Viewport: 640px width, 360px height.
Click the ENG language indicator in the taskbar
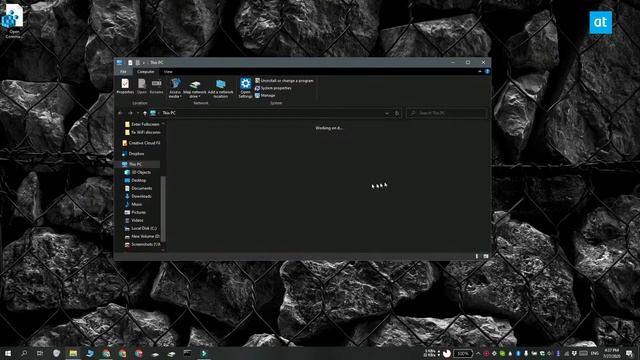point(594,353)
